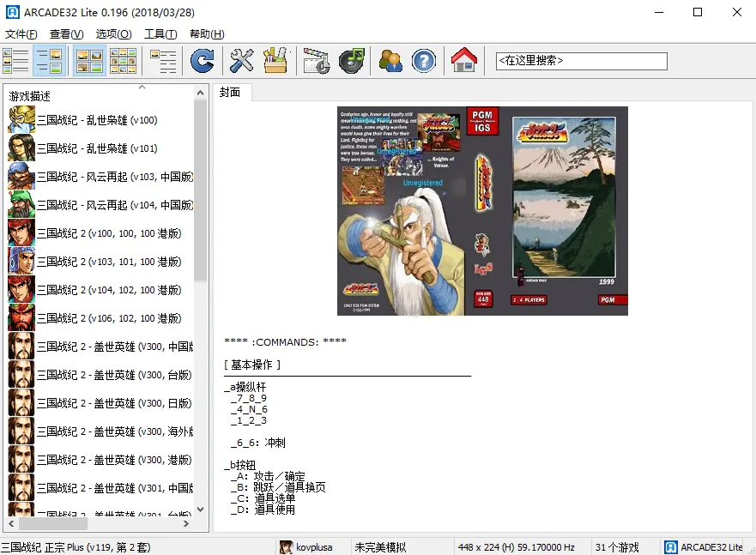Open the 文件(F) menu

(x=21, y=34)
